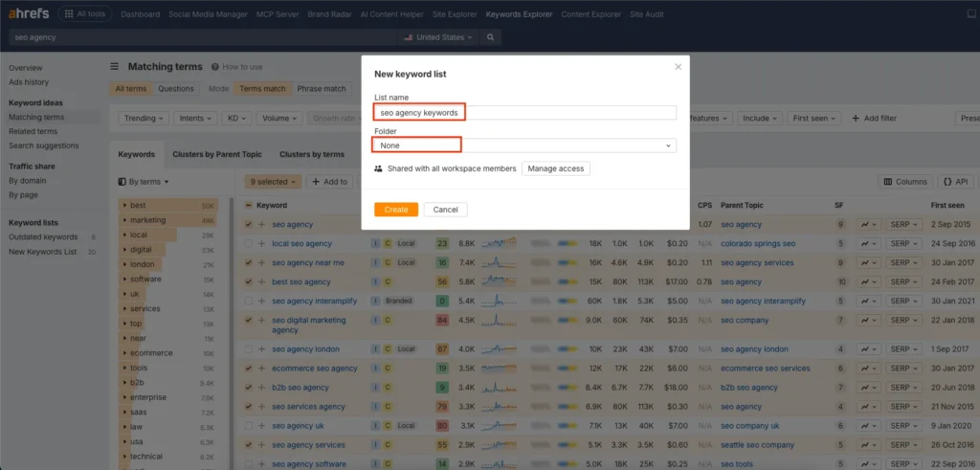Open trend chart icon in 30 Jan 2017 seo agency services row
Viewport: 980px width, 470px height.
(x=868, y=263)
